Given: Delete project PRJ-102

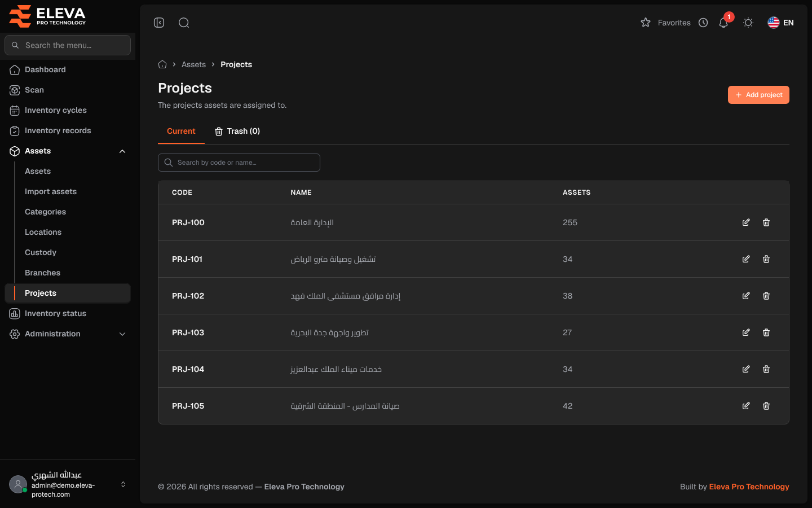Looking at the screenshot, I should point(766,296).
